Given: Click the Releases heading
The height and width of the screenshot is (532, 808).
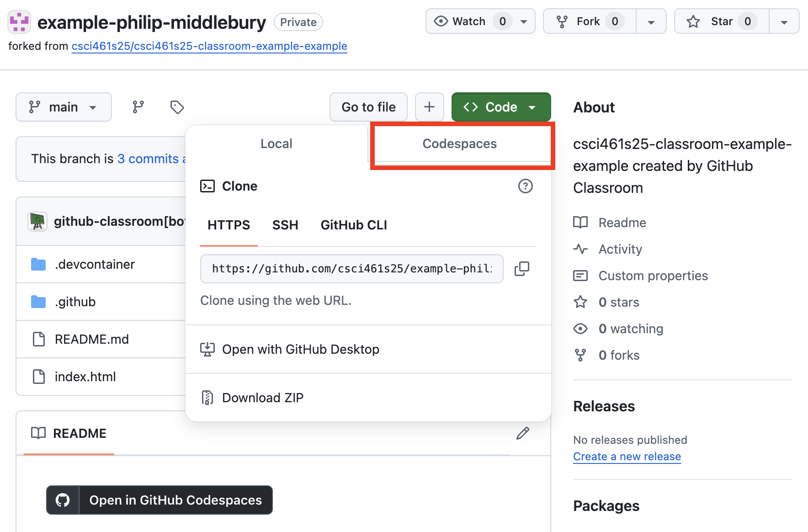Looking at the screenshot, I should 604,406.
